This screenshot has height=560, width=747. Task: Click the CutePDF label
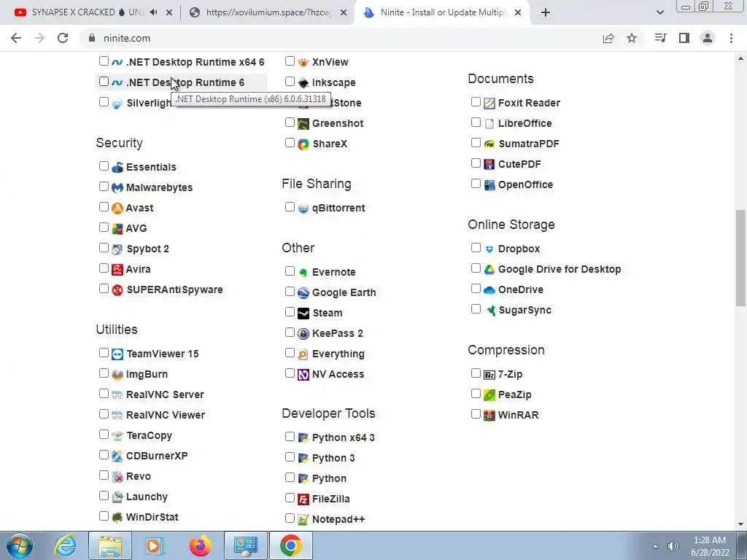click(519, 164)
